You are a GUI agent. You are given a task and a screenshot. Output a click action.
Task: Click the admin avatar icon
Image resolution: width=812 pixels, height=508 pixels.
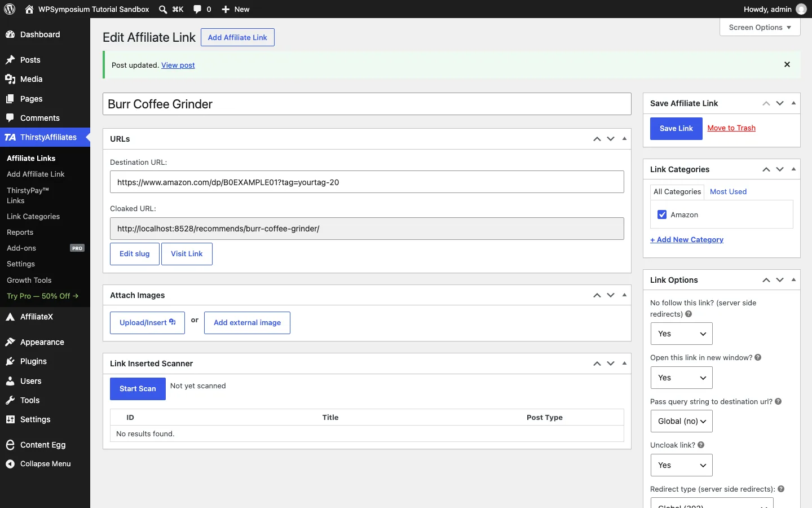(x=801, y=9)
